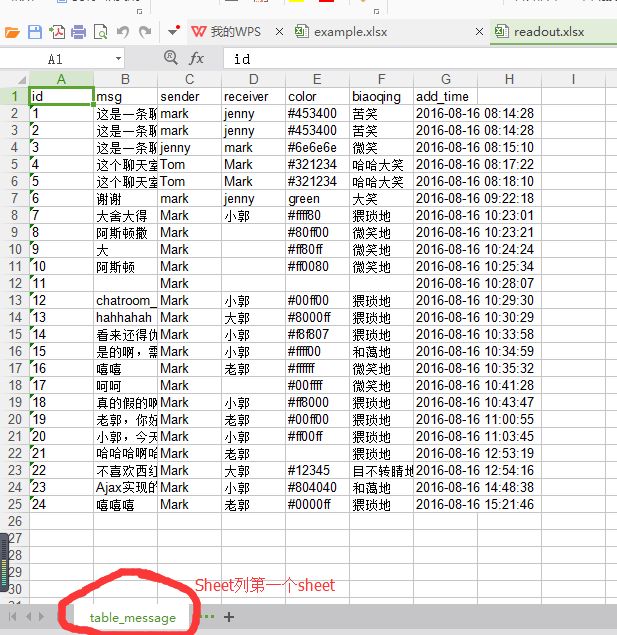Click the sender header cell
This screenshot has height=635, width=617.
point(189,96)
